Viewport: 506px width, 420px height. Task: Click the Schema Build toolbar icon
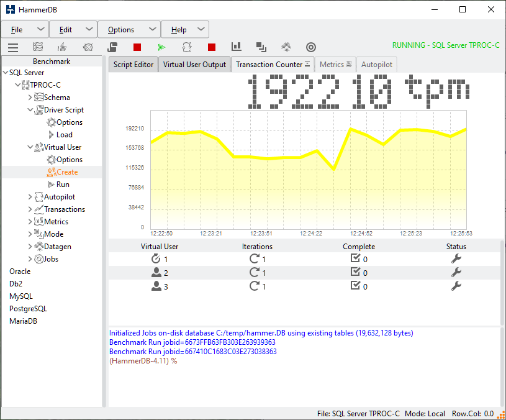(x=38, y=47)
